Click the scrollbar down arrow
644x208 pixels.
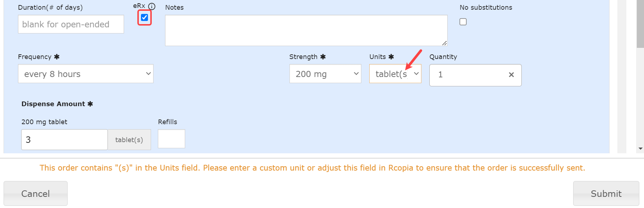[640, 149]
